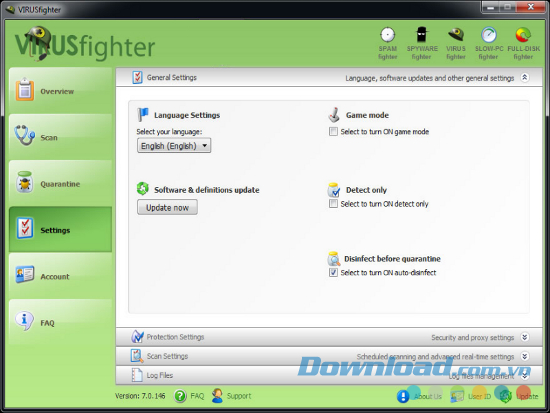The image size is (550, 413).
Task: Open the language dropdown English (English)
Action: point(174,146)
